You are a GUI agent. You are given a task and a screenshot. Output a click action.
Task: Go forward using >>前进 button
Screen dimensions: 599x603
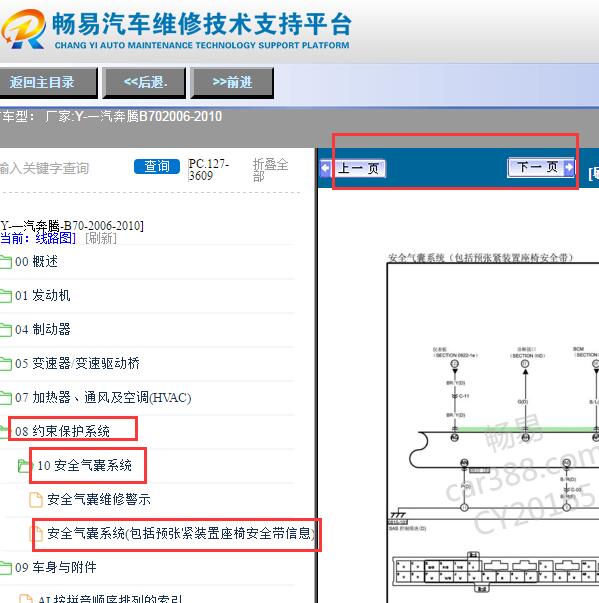(232, 82)
